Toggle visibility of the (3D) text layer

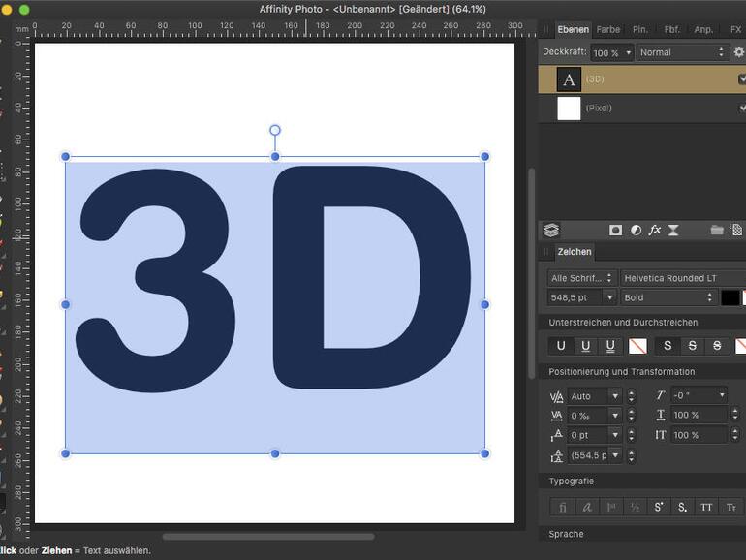click(741, 79)
